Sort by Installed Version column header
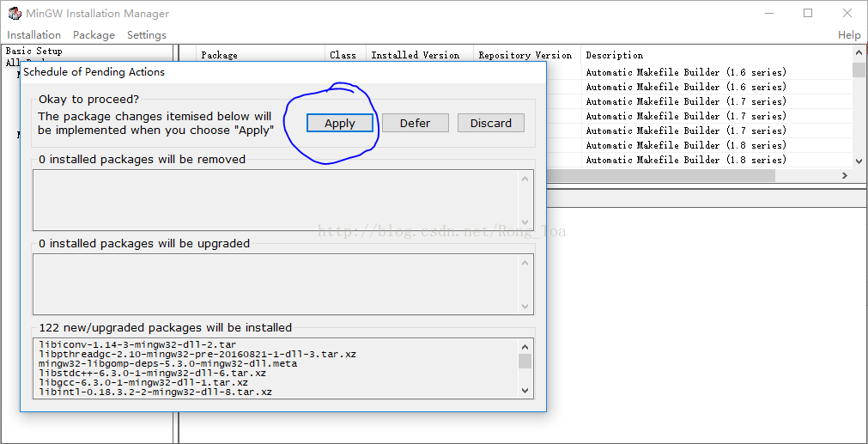The width and height of the screenshot is (868, 444). point(420,55)
